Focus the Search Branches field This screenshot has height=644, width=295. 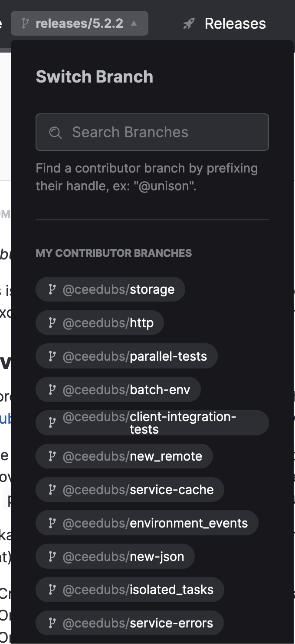152,132
